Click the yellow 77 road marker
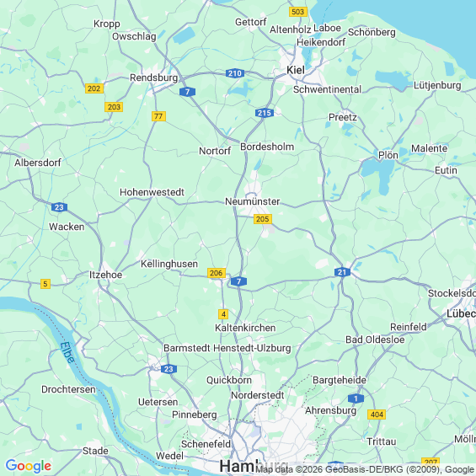Image resolution: width=476 pixels, height=476 pixels. (158, 116)
